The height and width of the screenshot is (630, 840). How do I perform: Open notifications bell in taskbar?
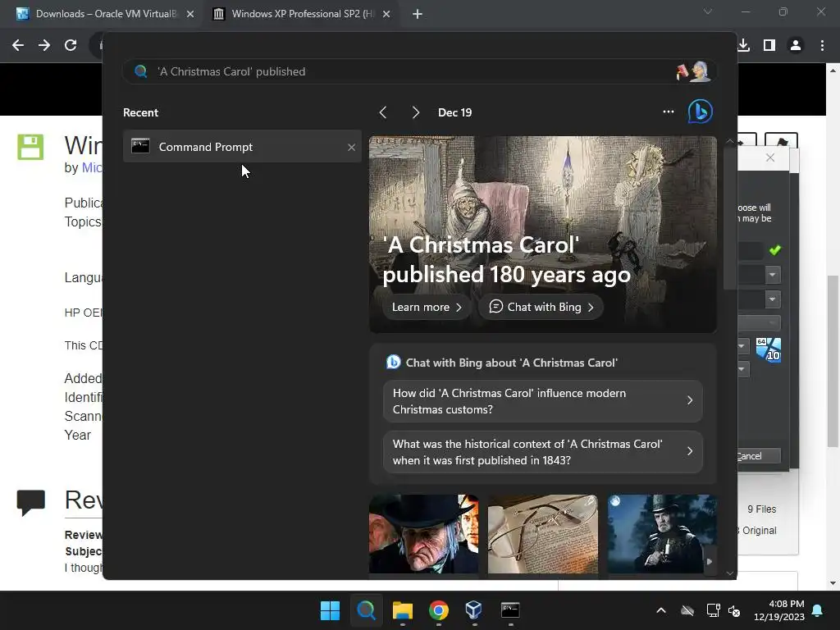tap(818, 610)
